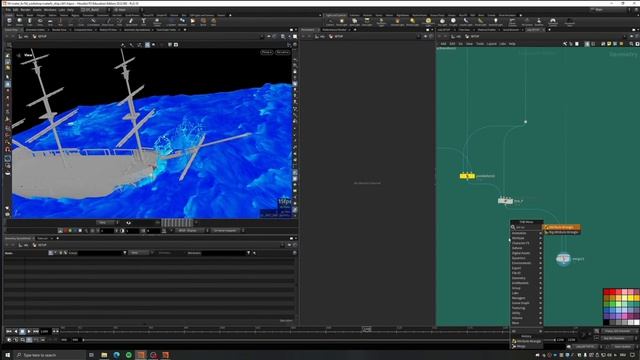640x360 pixels.
Task: Choose highlighted Attribute Wrangle menu entry
Action: point(562,227)
